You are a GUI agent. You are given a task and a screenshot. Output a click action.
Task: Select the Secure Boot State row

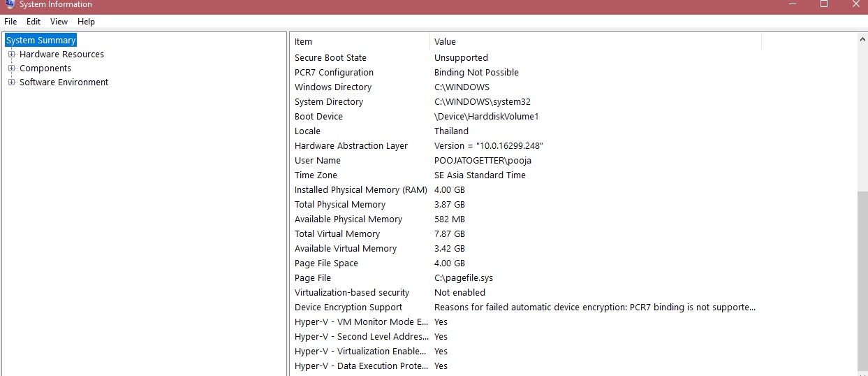pyautogui.click(x=330, y=58)
